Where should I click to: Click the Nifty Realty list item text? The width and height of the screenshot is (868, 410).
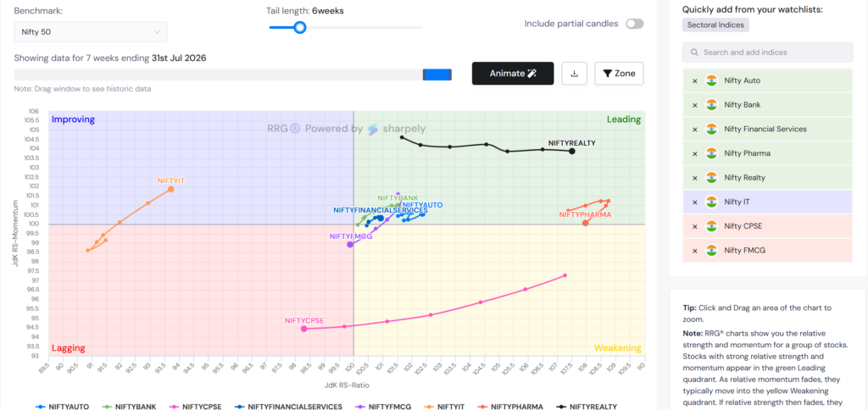[x=743, y=178]
